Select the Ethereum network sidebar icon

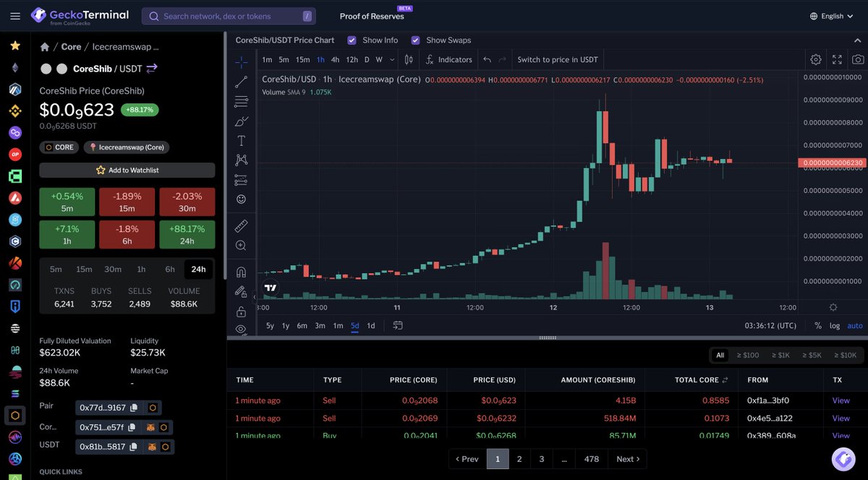point(14,67)
